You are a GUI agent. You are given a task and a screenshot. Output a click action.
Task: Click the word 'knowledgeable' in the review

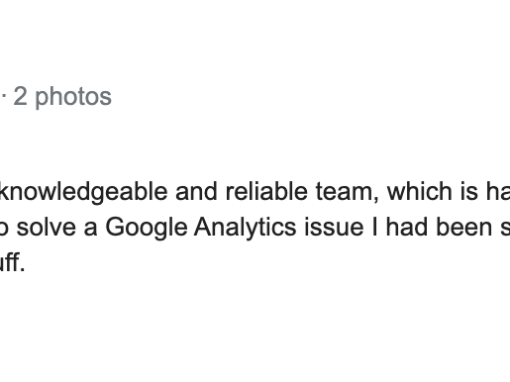pos(84,192)
